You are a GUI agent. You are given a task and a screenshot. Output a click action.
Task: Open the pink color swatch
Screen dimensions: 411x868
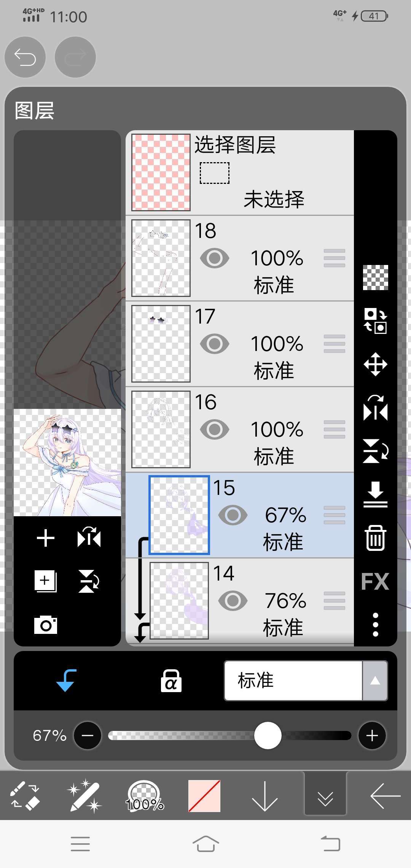click(x=204, y=796)
